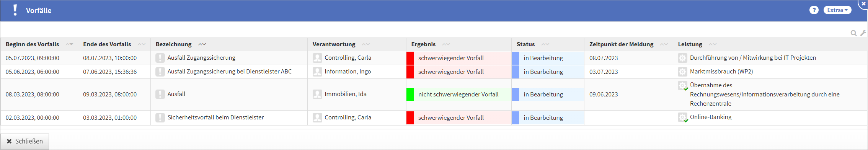Click incident icon next to Ausfall Zugangssicherung
This screenshot has width=868, height=150.
160,58
